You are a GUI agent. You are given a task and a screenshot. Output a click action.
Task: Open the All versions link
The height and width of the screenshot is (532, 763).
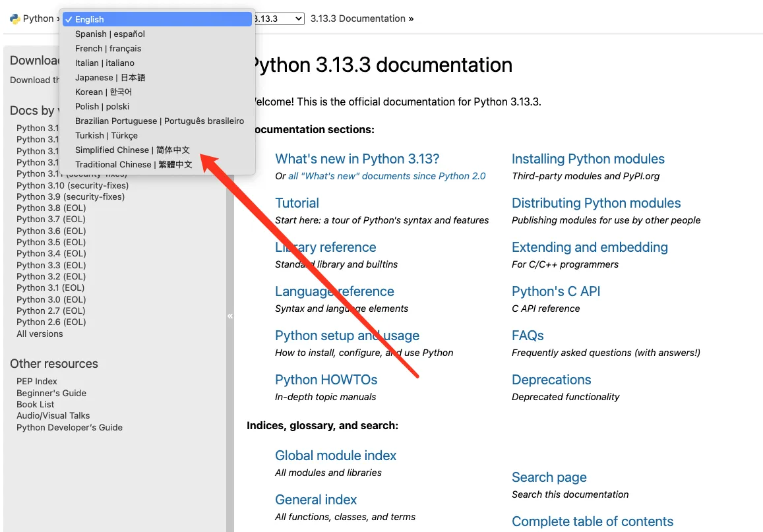40,334
